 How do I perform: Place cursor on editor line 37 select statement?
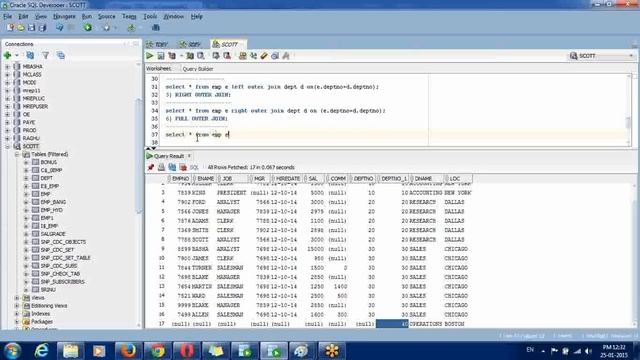click(198, 135)
